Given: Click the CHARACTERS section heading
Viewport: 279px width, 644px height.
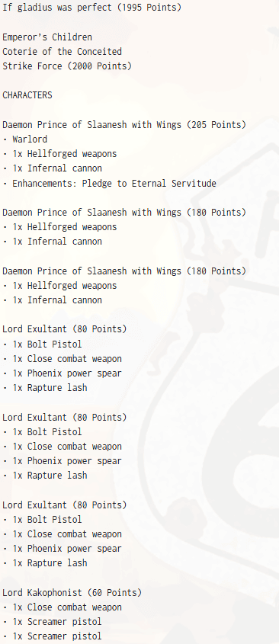Looking at the screenshot, I should pos(27,95).
